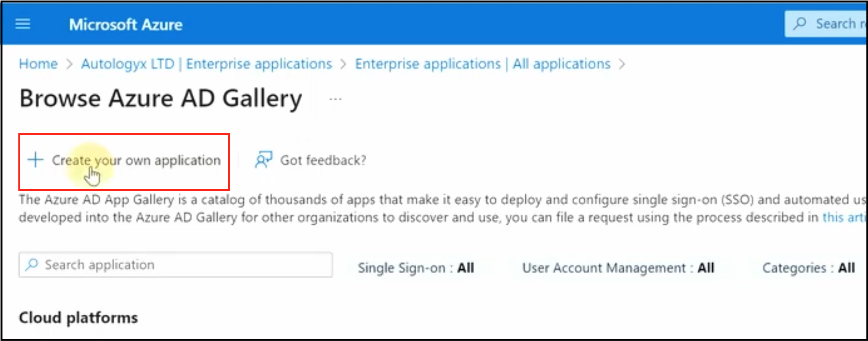Click the plus icon for creating an application
The height and width of the screenshot is (341, 868).
tap(35, 160)
